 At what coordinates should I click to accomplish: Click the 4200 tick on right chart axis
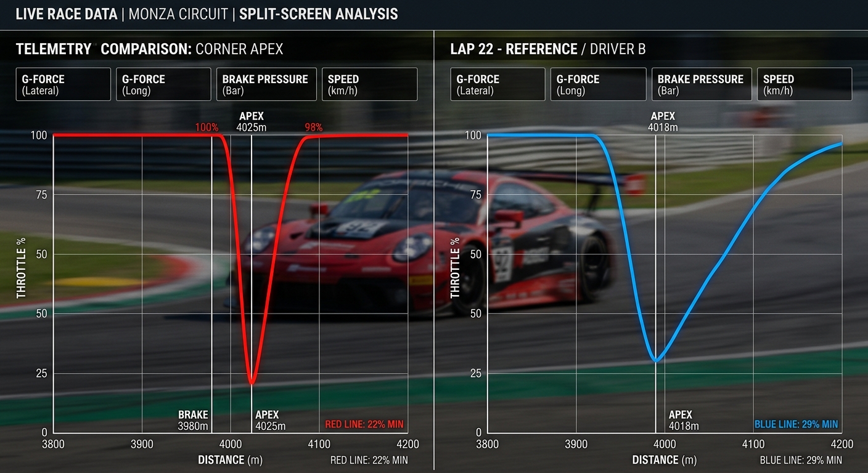point(842,445)
